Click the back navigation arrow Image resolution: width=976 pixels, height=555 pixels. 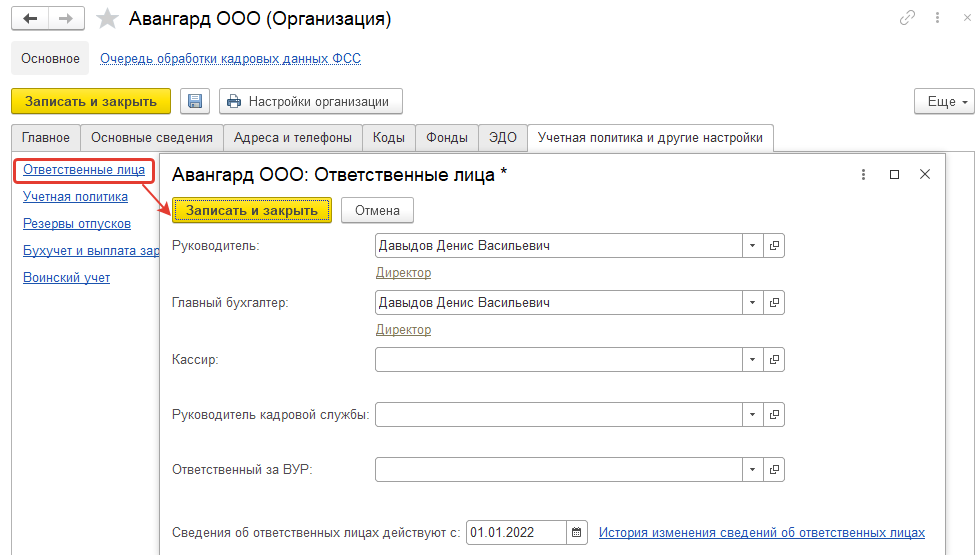point(30,19)
